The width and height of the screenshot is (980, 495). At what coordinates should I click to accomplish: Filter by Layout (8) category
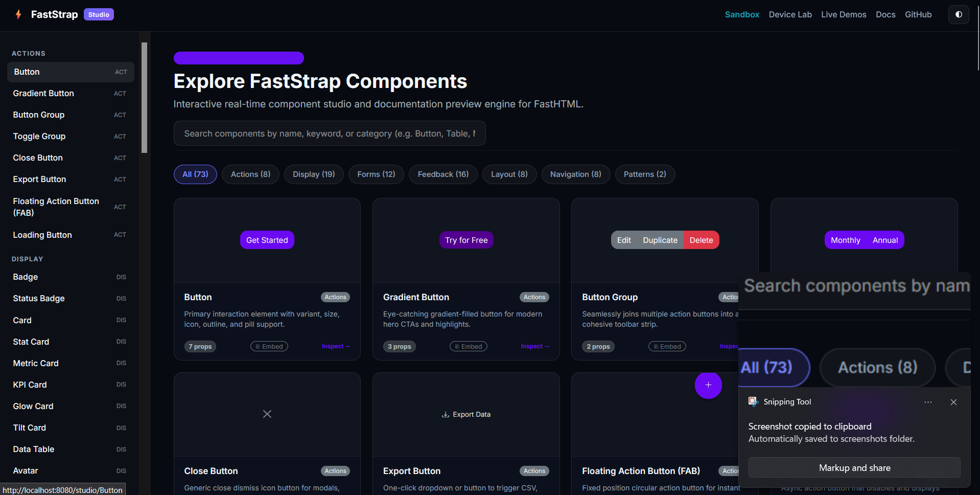pos(509,174)
